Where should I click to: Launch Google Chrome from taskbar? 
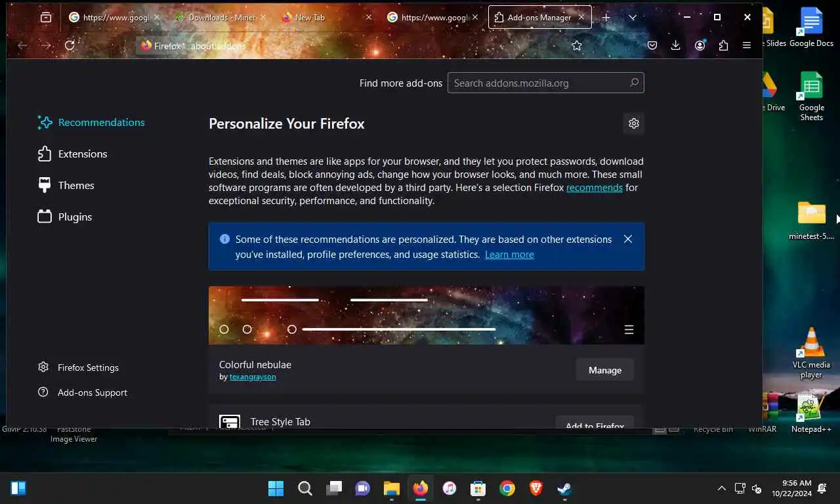click(x=507, y=488)
